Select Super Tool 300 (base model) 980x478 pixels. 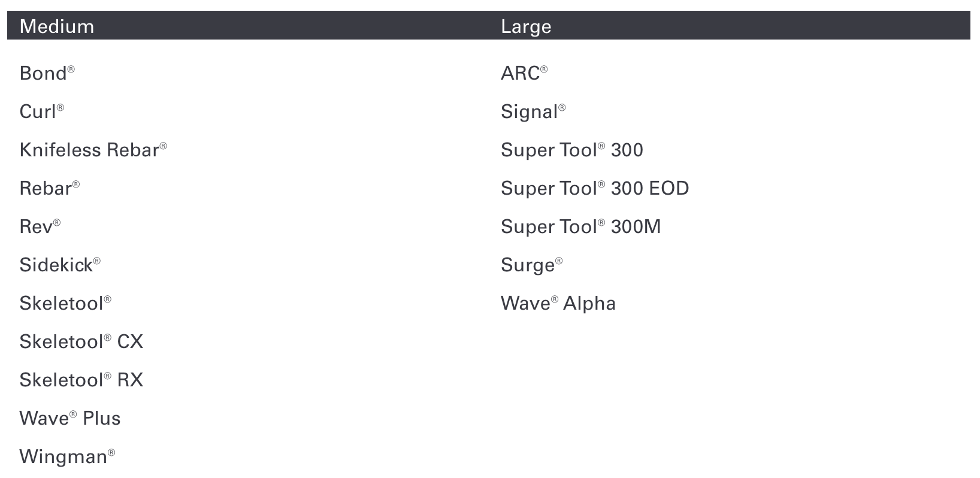tap(571, 150)
